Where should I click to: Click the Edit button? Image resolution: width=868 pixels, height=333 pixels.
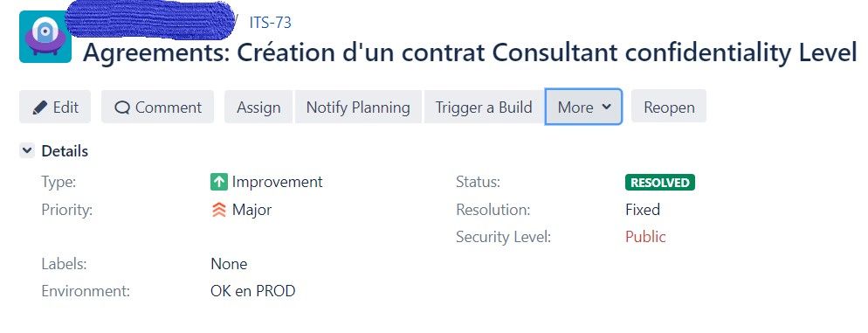click(55, 107)
